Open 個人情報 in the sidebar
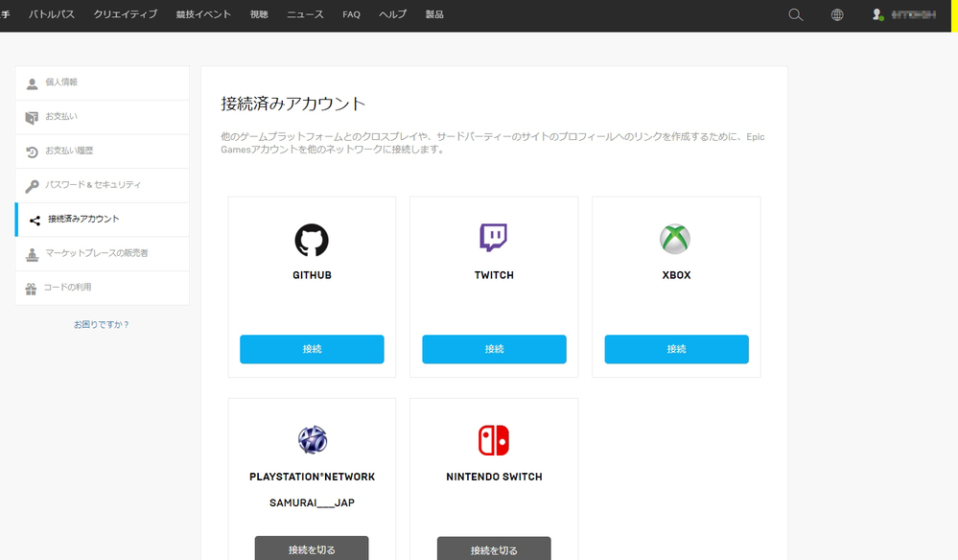This screenshot has height=560, width=958. tap(102, 83)
